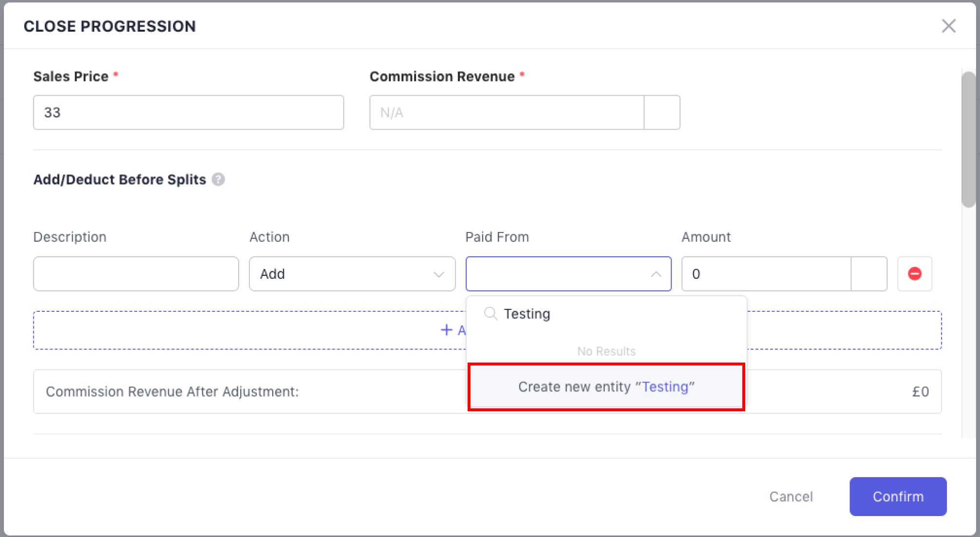Collapse Paid From using the up chevron

(x=656, y=274)
